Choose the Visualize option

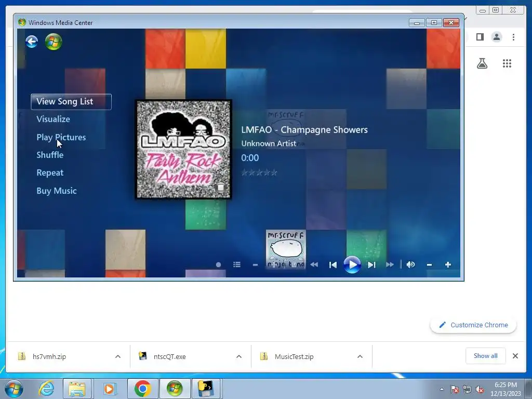(x=54, y=119)
